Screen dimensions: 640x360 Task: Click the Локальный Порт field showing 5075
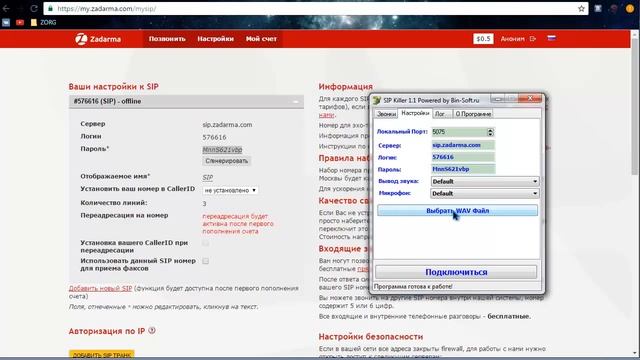[x=459, y=132]
